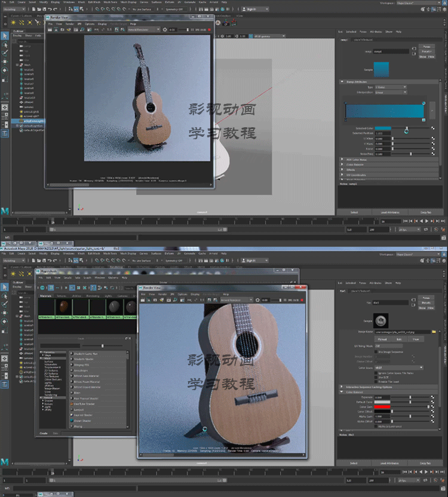
Task: Click map checker icon beside Color Gain slider
Action: 432,407
